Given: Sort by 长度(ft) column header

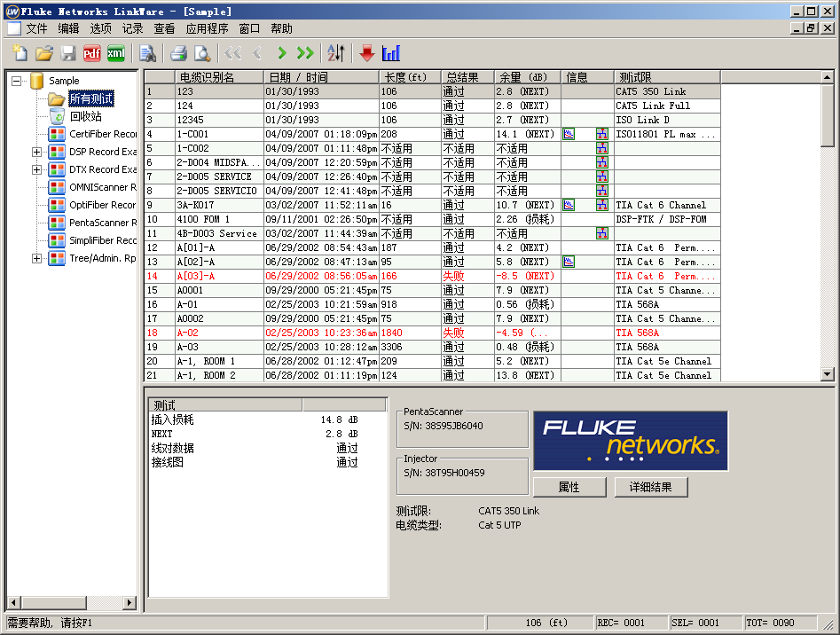Looking at the screenshot, I should (410, 78).
